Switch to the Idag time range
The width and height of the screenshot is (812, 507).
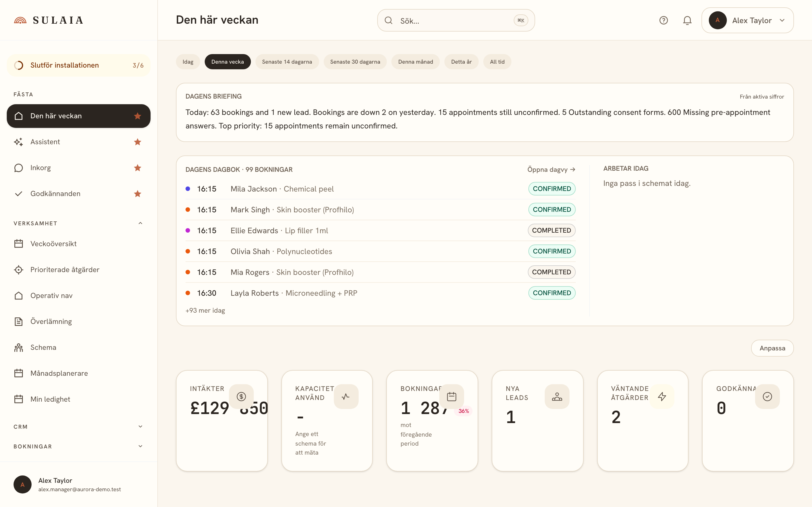(188, 62)
